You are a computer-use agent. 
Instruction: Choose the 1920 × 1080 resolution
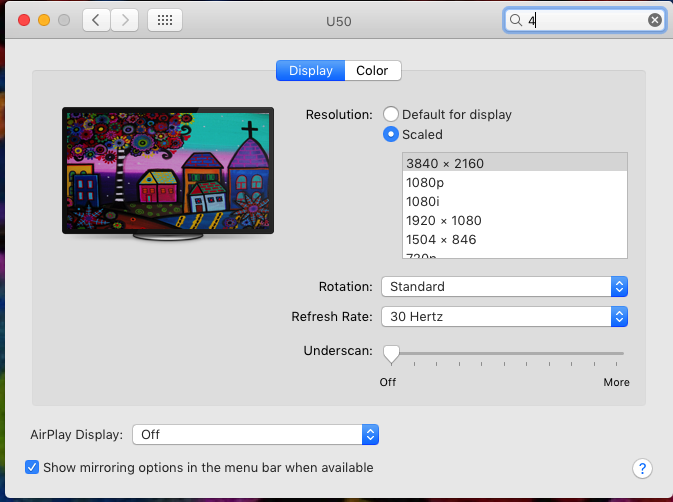[515, 220]
